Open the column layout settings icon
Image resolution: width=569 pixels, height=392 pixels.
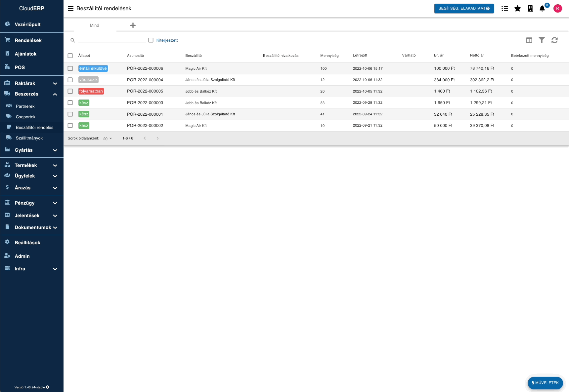(529, 40)
